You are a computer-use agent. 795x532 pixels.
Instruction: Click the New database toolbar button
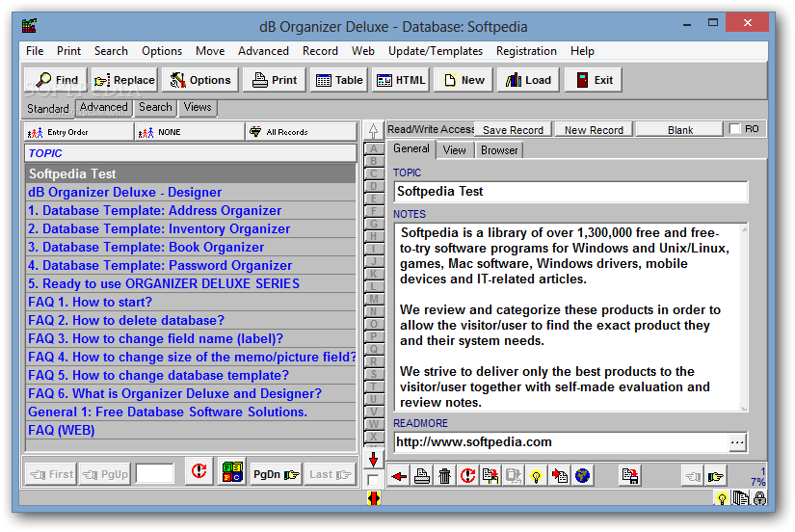coord(464,80)
